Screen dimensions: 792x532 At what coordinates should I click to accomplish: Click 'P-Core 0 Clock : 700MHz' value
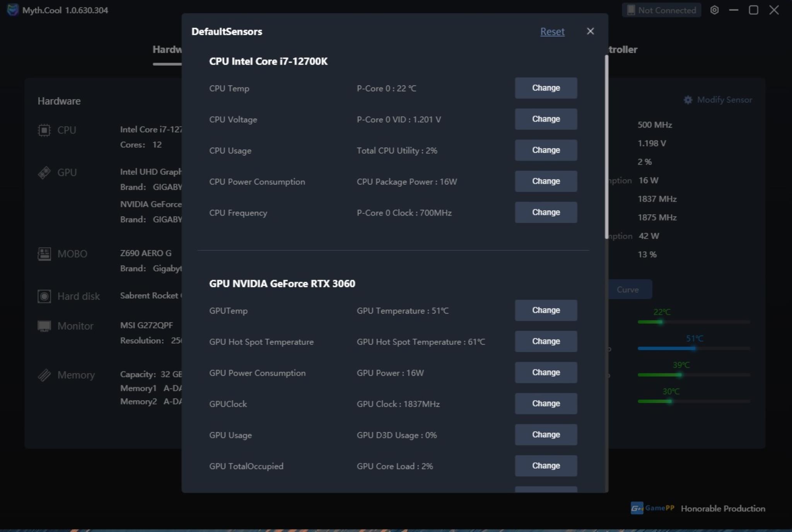[x=404, y=213]
